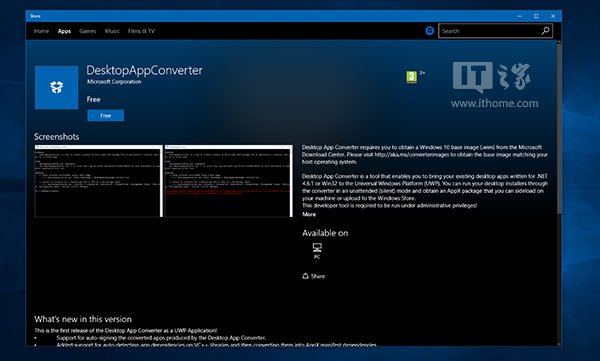Viewport: 600px width, 361px height.
Task: Open the user account icon
Action: 430,31
